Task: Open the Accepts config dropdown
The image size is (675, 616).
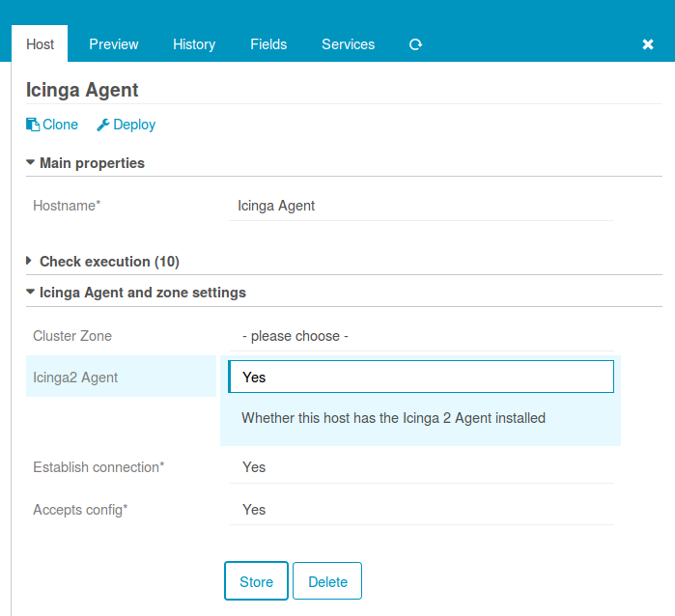Action: (x=421, y=510)
